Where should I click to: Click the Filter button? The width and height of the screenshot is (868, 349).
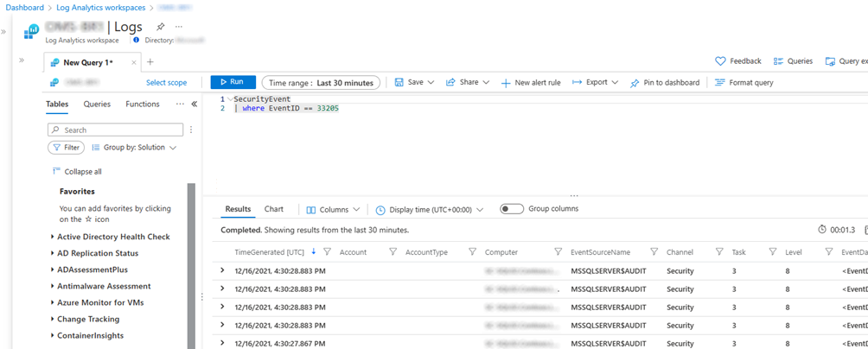pos(66,148)
